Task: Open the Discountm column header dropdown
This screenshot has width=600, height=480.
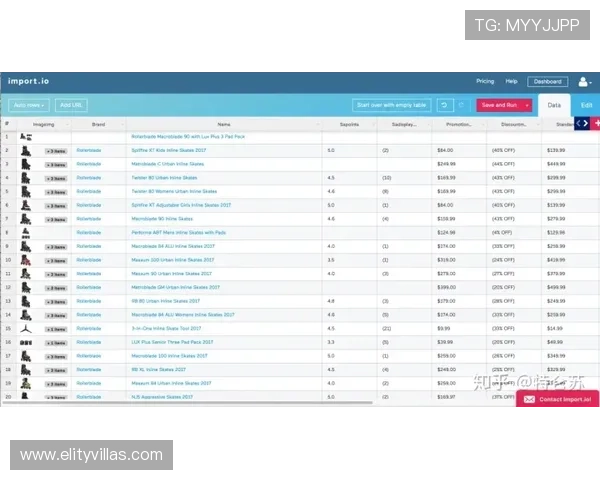Action: [x=537, y=125]
